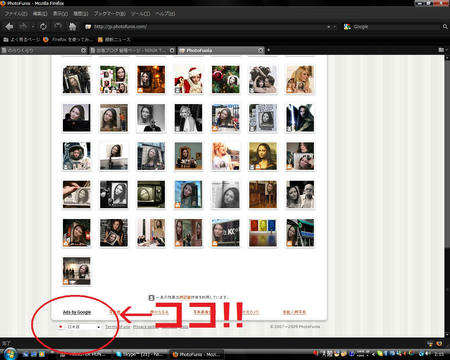
Task: Open the よく見るページ bookmarks folder
Action: point(21,39)
